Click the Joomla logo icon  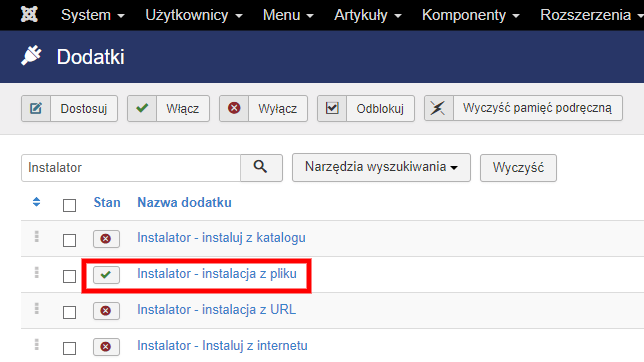(x=29, y=14)
